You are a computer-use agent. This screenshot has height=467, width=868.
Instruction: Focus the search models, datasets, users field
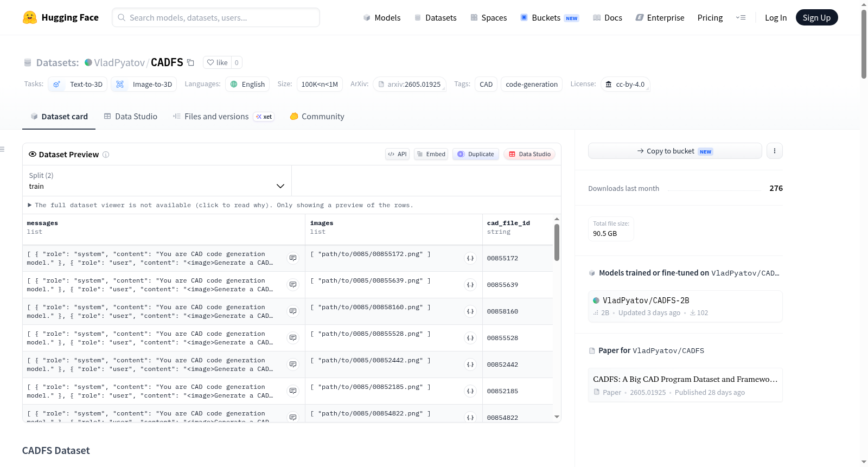216,17
